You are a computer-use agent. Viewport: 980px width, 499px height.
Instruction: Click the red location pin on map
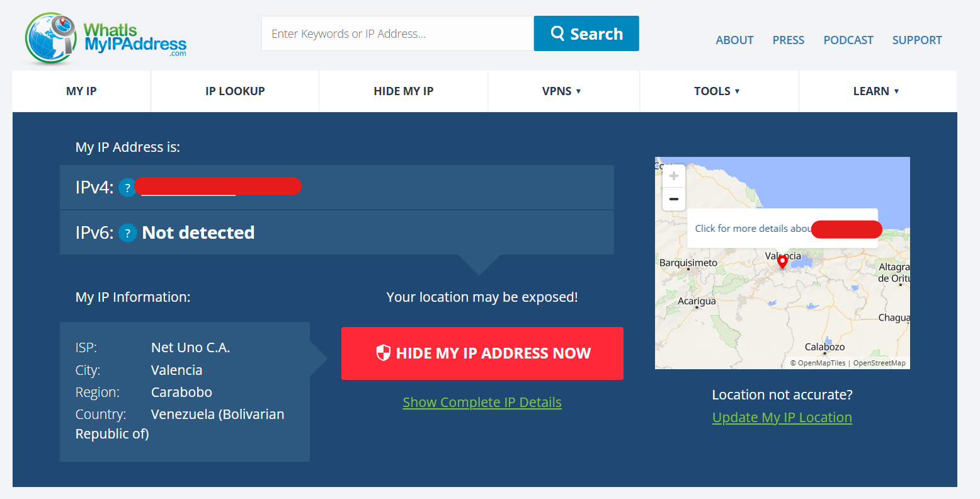(x=782, y=261)
